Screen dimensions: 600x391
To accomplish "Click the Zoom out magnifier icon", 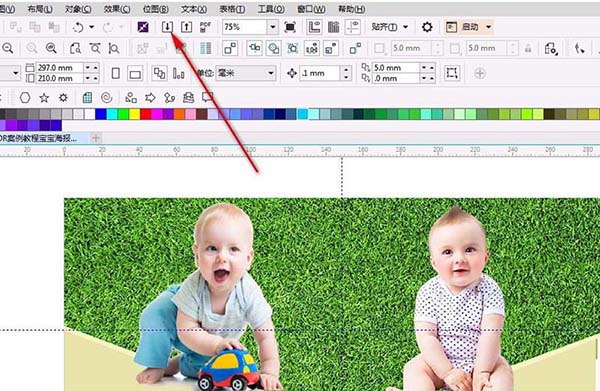I will coord(8,48).
